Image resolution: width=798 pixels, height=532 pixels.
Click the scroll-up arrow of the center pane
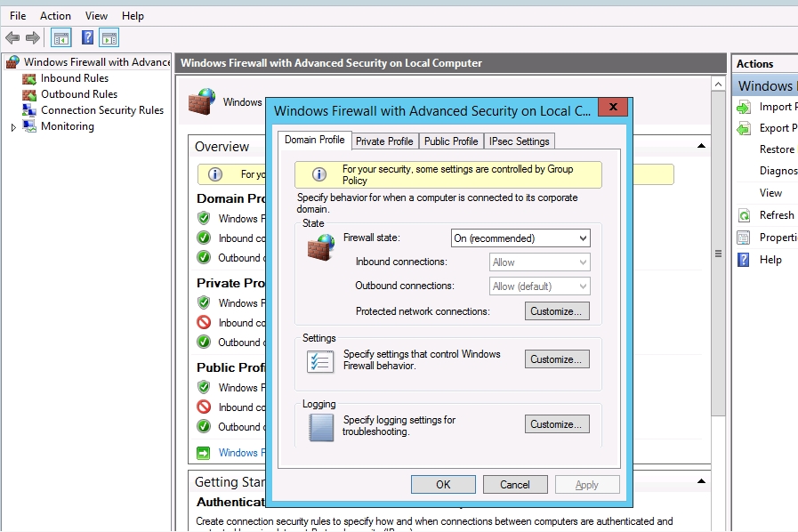(718, 85)
